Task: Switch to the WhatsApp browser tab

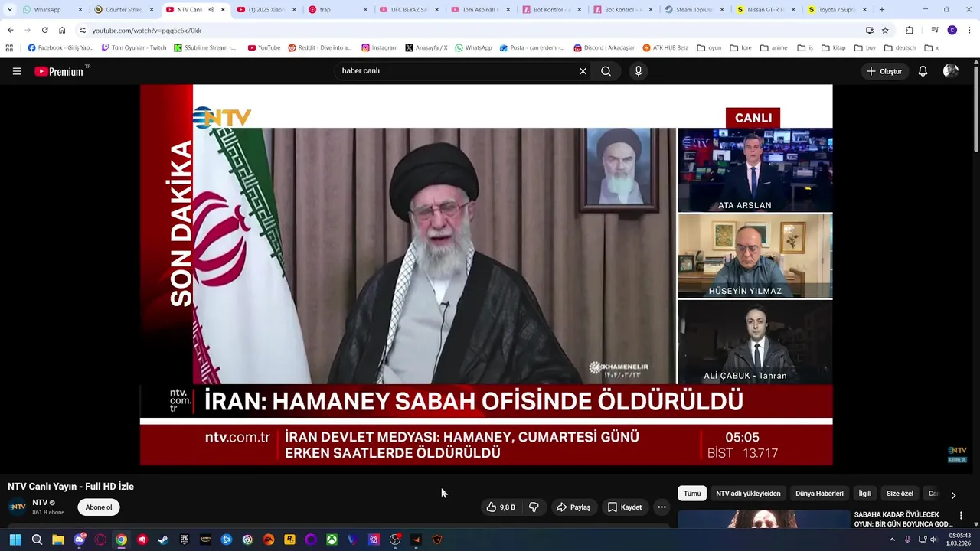Action: pyautogui.click(x=52, y=10)
